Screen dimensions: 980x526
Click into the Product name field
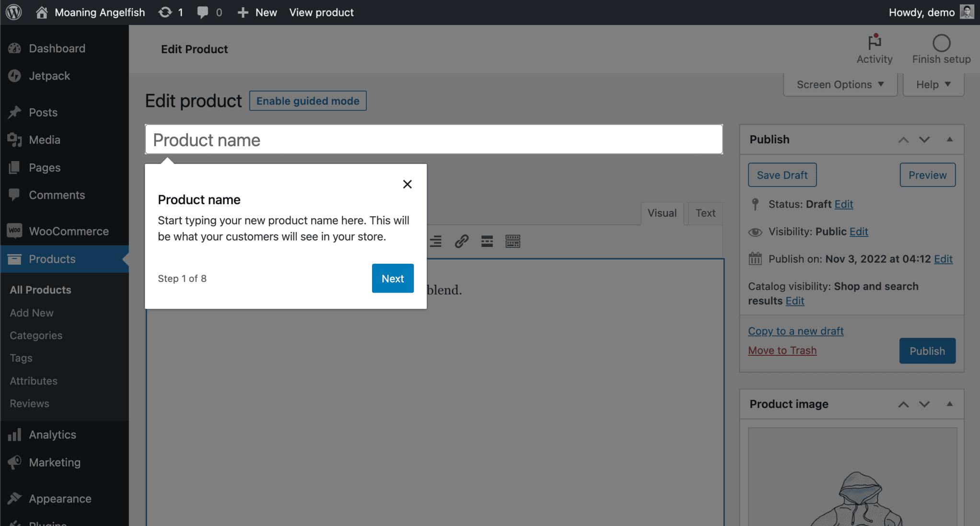click(433, 140)
